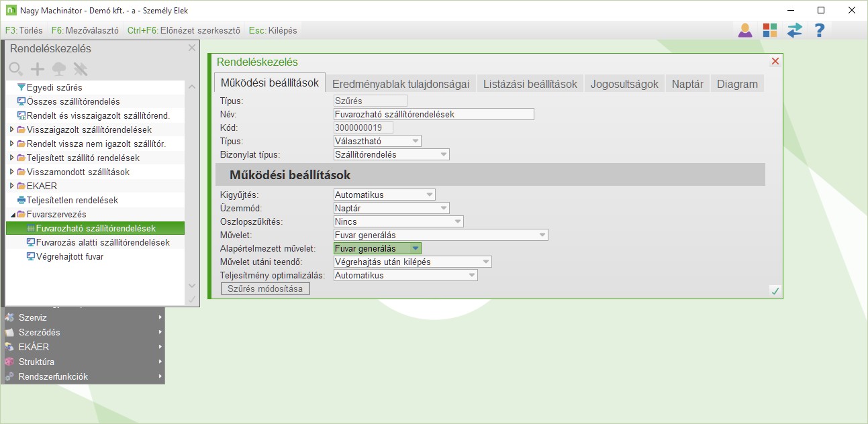The width and height of the screenshot is (868, 424).
Task: Open EKÁER menu entry
Action: coord(83,347)
